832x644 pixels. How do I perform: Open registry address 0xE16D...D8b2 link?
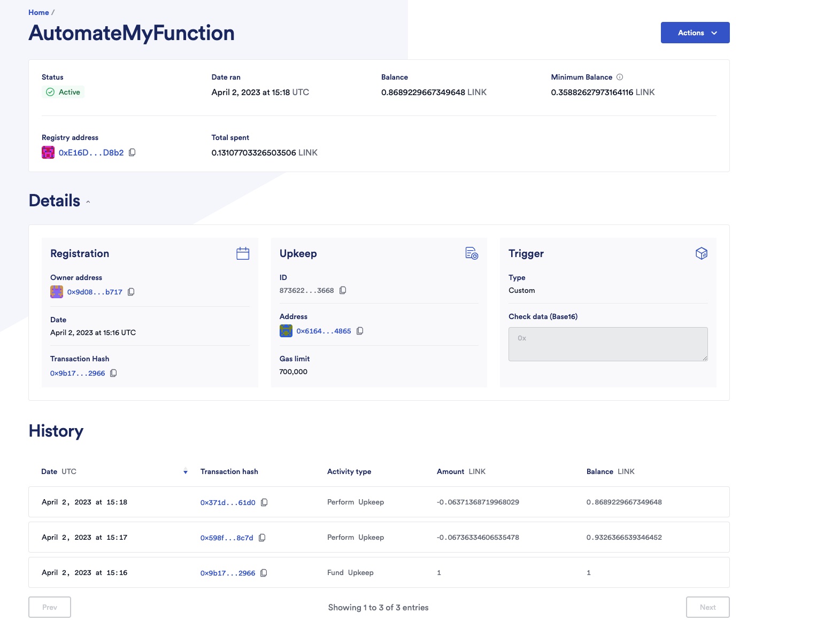pos(91,152)
